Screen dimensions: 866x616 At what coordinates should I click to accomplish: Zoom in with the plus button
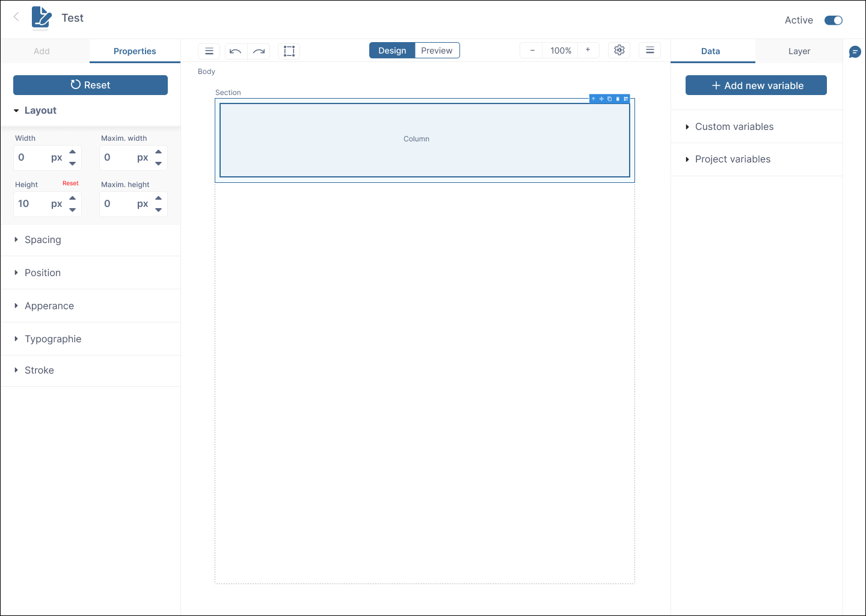[x=588, y=51]
